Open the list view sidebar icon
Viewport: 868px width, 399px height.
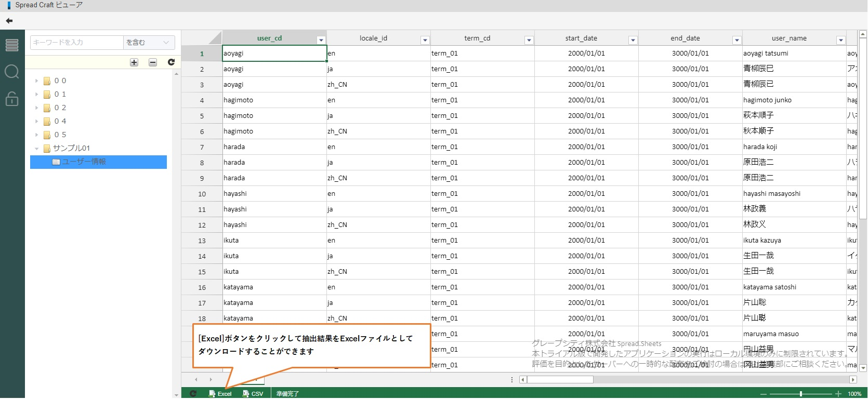(12, 45)
